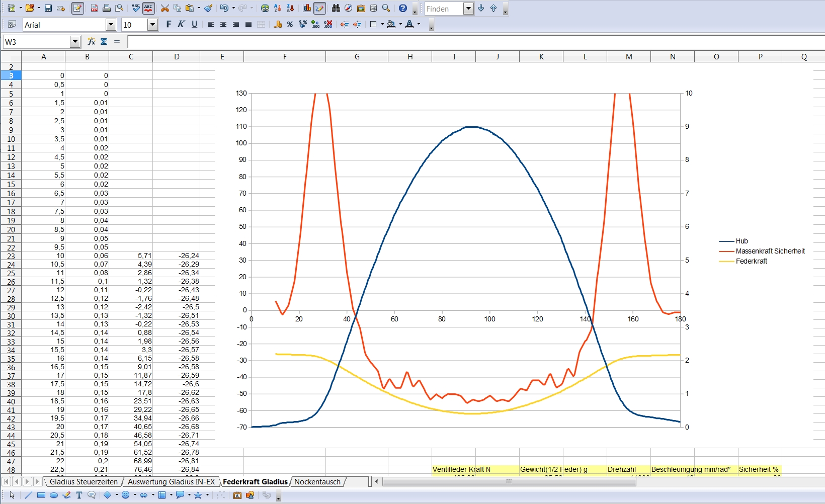The height and width of the screenshot is (504, 825).
Task: Toggle Edit File mode
Action: (77, 9)
